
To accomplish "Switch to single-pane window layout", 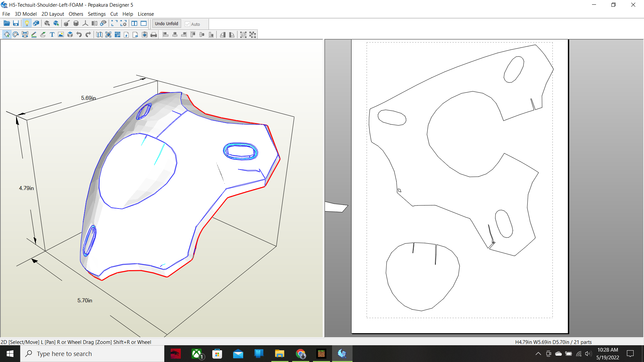I will [x=144, y=23].
